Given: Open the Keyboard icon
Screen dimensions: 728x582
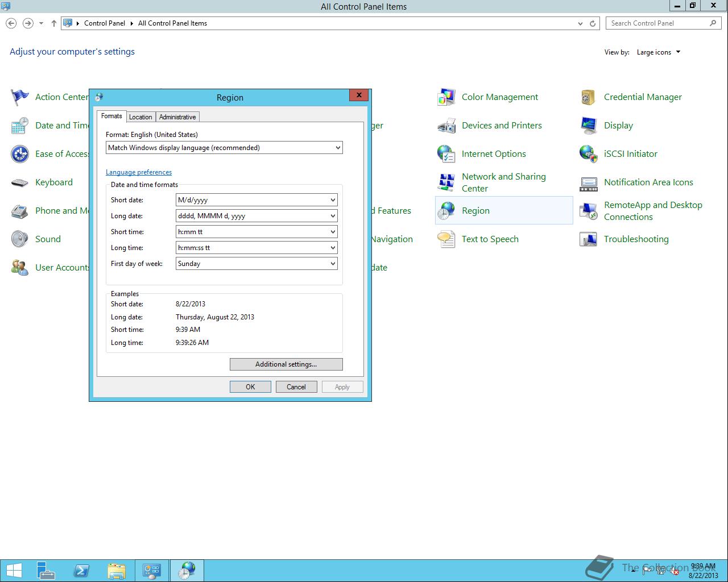Looking at the screenshot, I should [x=20, y=182].
